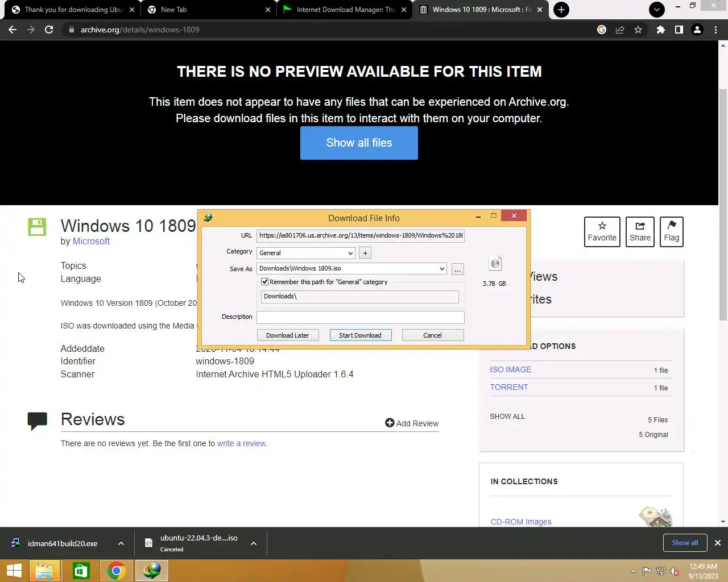Viewport: 728px width, 582px height.
Task: Click Chrome forward navigation arrow
Action: click(31, 30)
